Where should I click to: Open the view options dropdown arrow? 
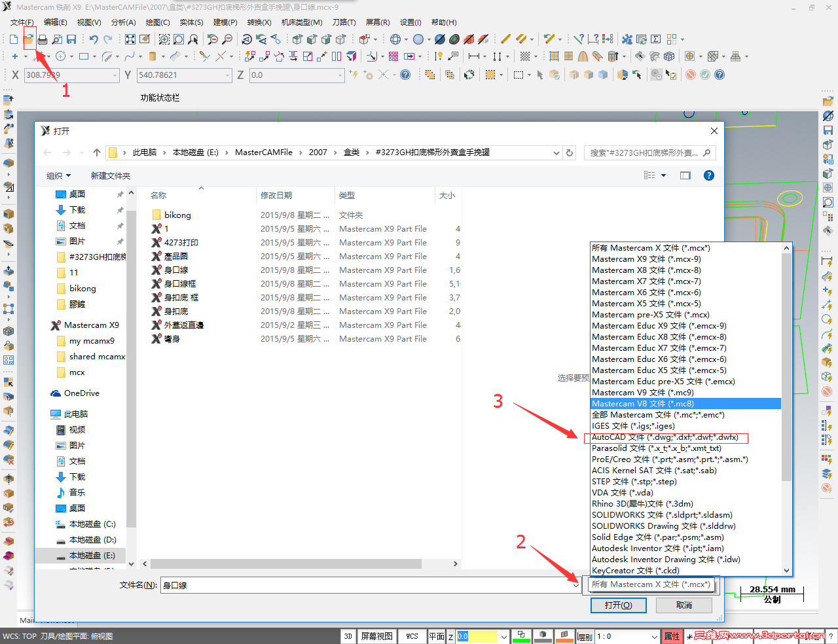coord(663,175)
